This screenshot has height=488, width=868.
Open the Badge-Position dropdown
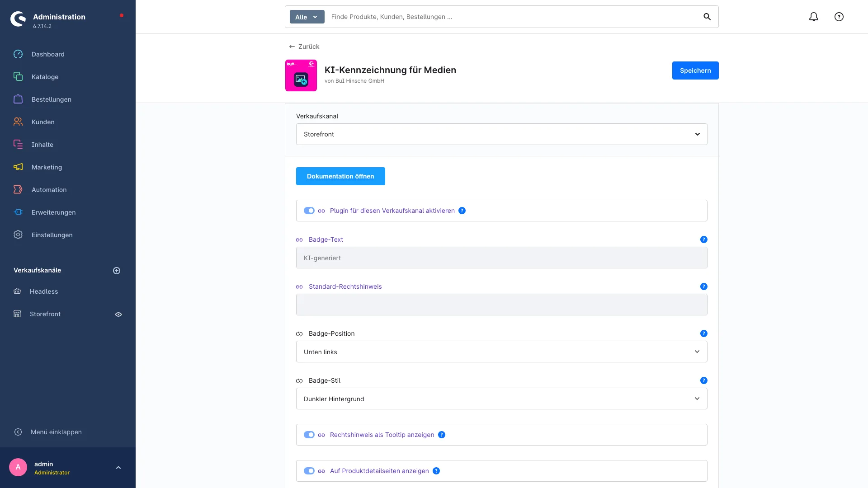pos(502,352)
